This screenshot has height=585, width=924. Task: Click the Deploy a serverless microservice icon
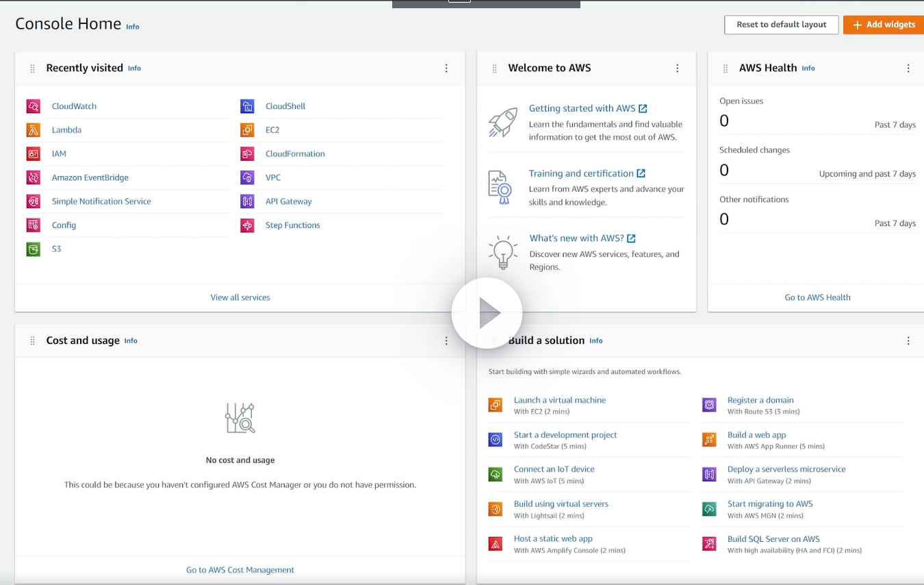[x=709, y=474]
